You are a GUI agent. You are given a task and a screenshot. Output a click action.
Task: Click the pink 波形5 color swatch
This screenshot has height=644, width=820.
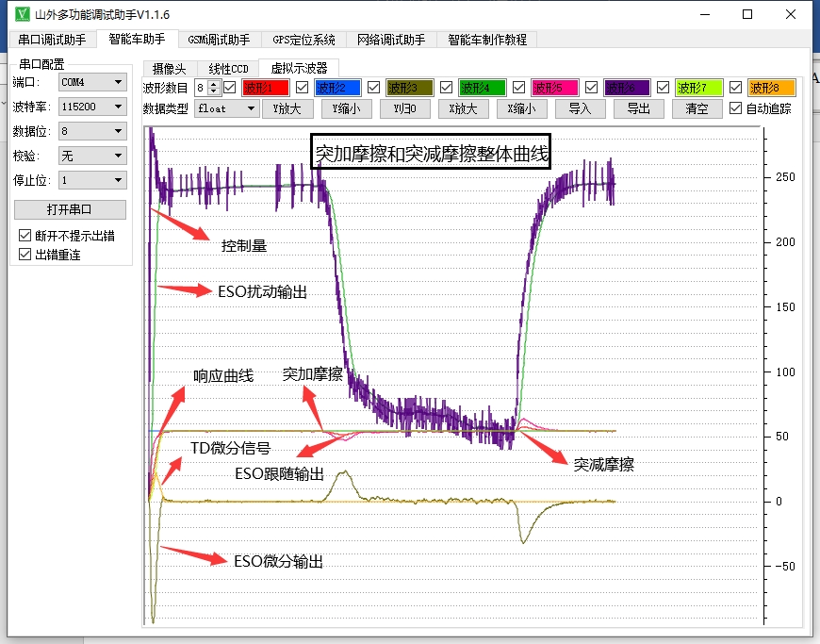point(555,88)
